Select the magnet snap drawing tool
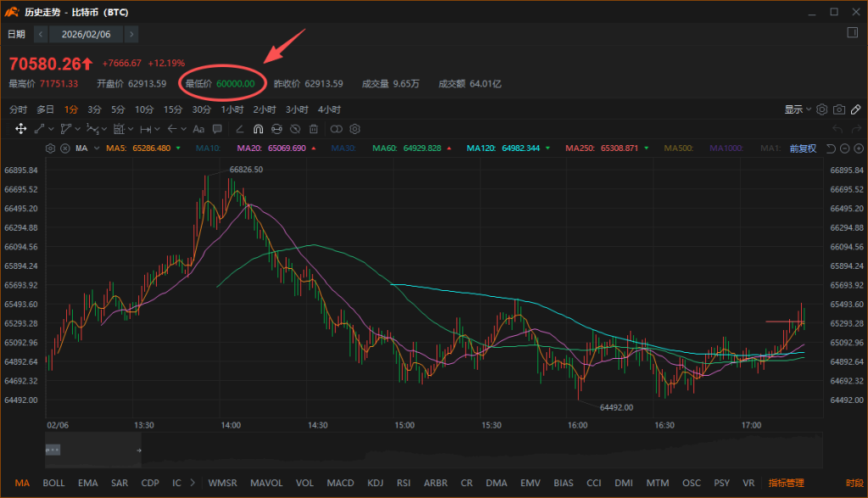This screenshot has width=868, height=498. 259,129
